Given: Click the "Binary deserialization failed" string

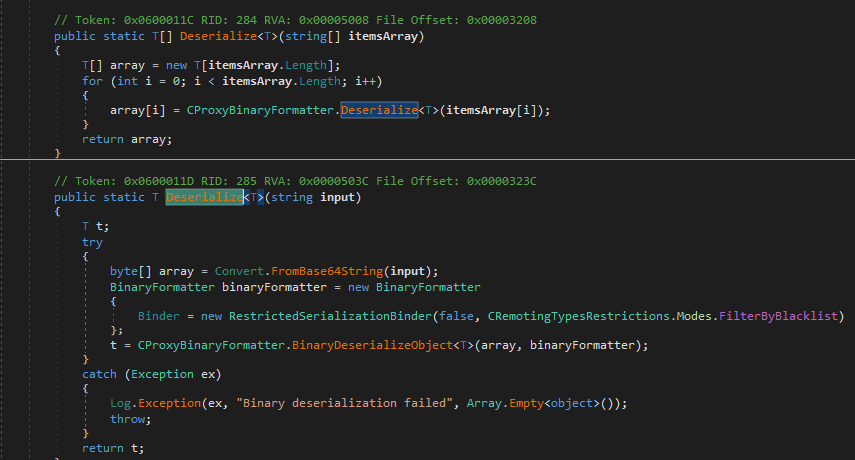Looking at the screenshot, I should [x=344, y=403].
